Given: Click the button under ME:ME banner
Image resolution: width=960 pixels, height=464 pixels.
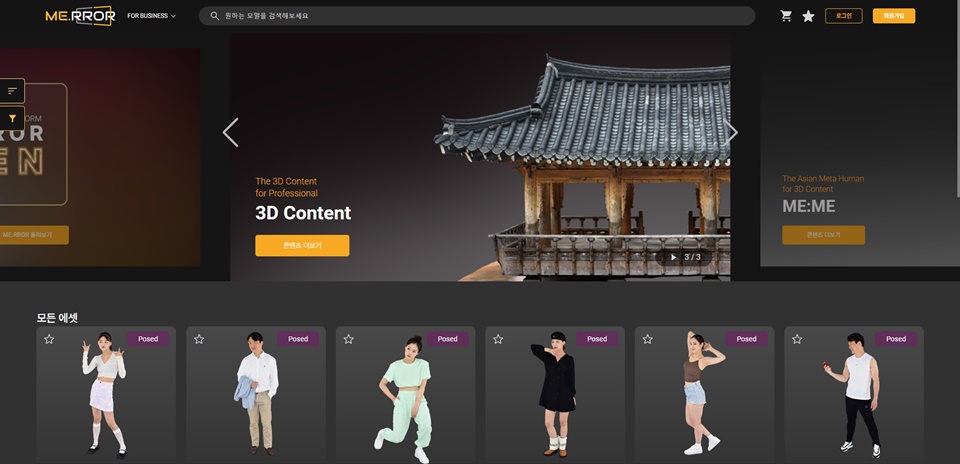Looking at the screenshot, I should click(823, 235).
